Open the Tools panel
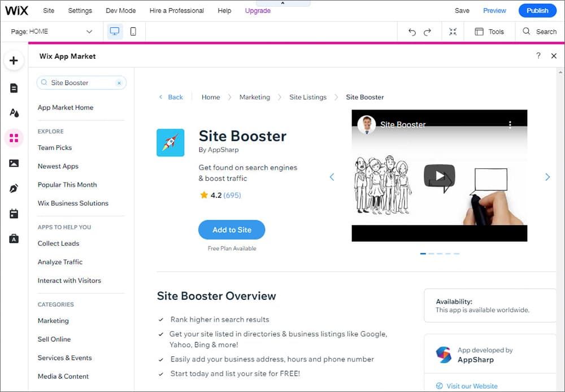The width and height of the screenshot is (565, 392). (489, 32)
